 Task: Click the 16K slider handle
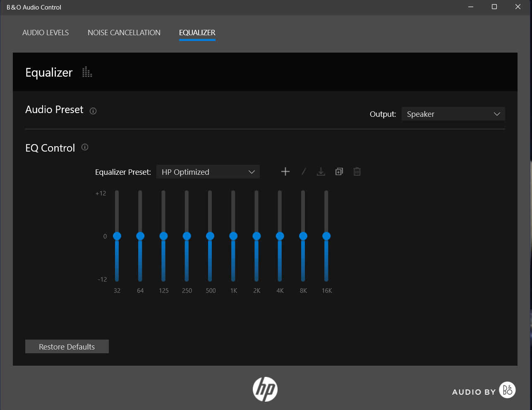click(326, 236)
